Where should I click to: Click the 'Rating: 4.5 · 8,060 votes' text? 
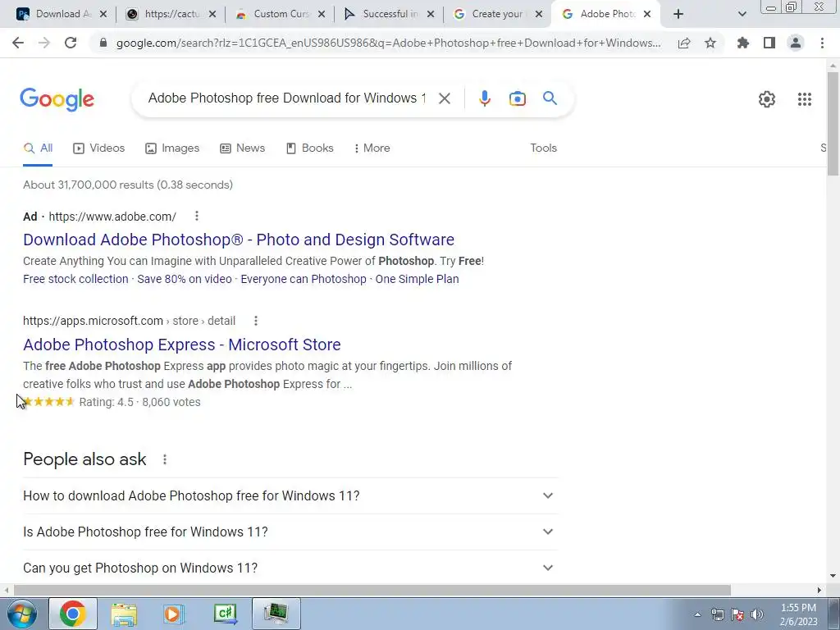[x=139, y=402]
